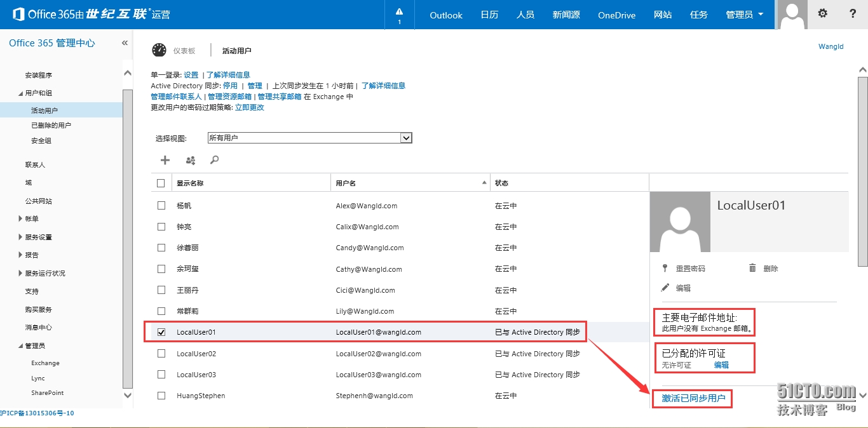Sort by 用户名 column header
The width and height of the screenshot is (868, 428).
346,183
